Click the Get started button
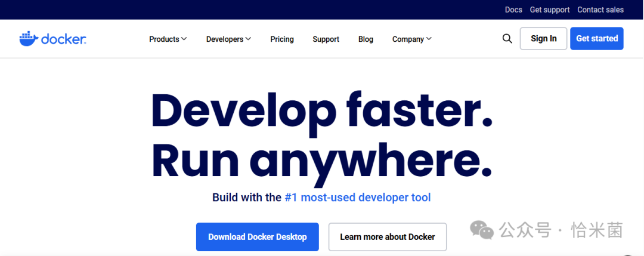644x256 pixels. click(597, 39)
